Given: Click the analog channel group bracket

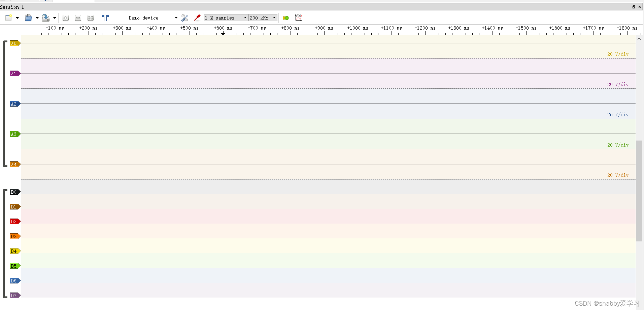Looking at the screenshot, I should (4, 104).
